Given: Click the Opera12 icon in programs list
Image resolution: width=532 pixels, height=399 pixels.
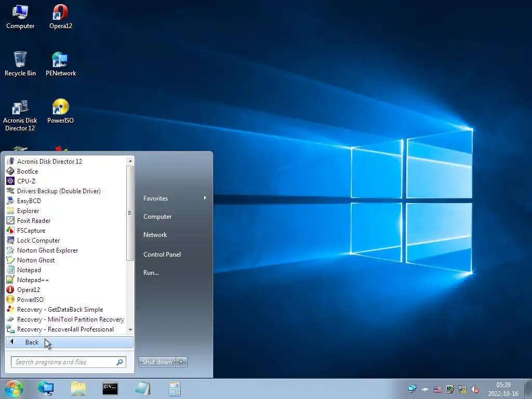Looking at the screenshot, I should (10, 289).
